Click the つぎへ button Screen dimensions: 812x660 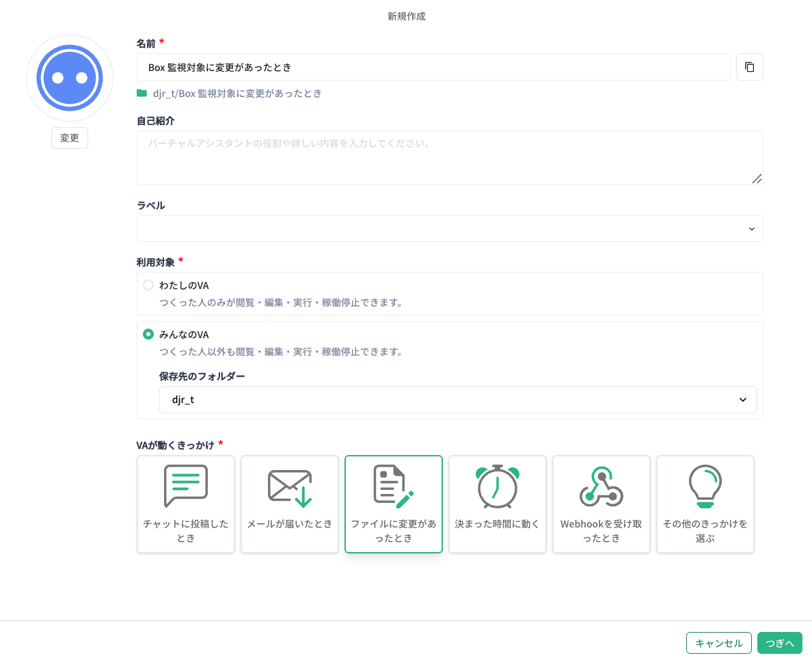(x=779, y=643)
